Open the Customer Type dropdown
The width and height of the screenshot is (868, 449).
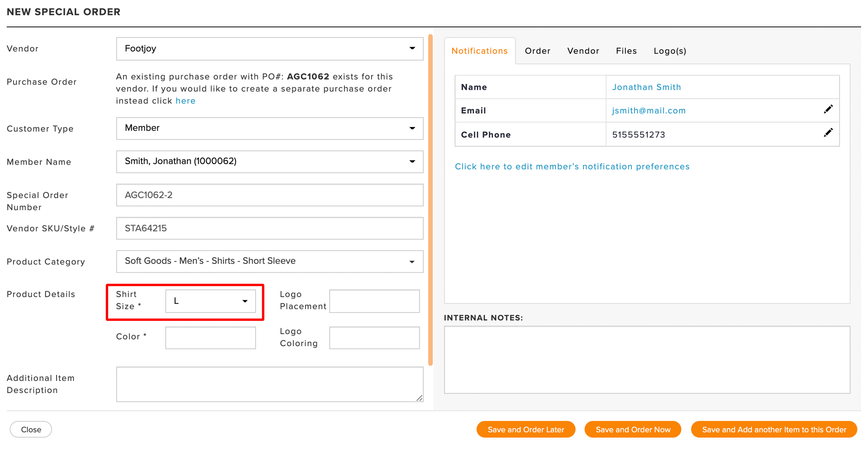[270, 128]
